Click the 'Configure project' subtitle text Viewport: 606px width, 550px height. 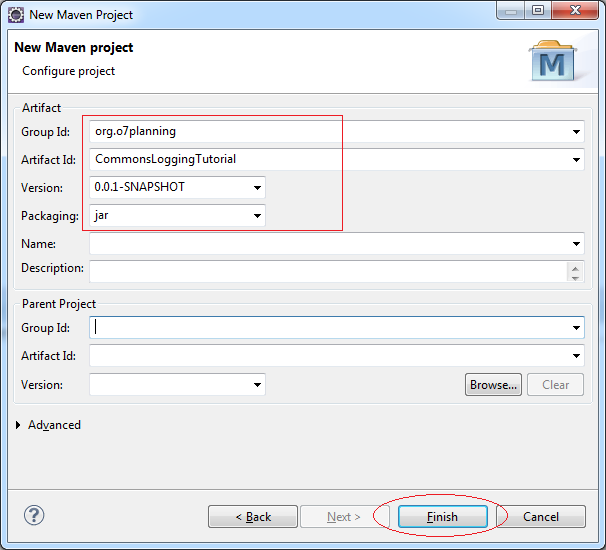pos(68,72)
